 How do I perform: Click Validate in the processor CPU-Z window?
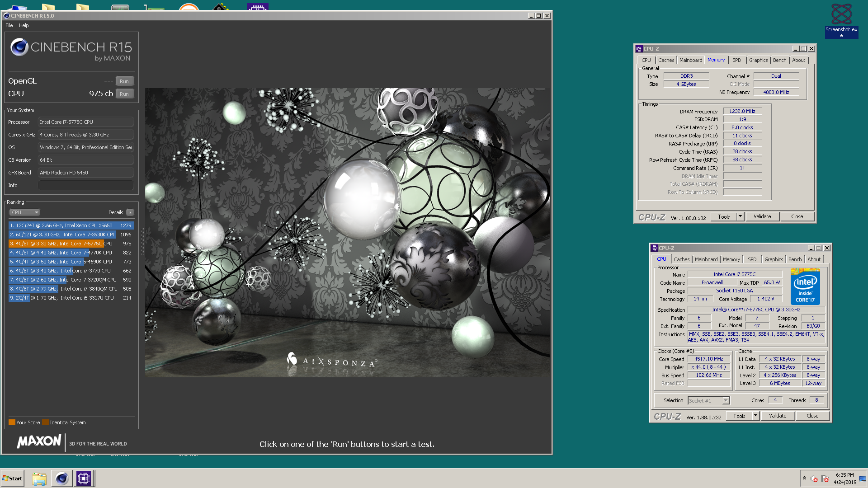(x=778, y=416)
